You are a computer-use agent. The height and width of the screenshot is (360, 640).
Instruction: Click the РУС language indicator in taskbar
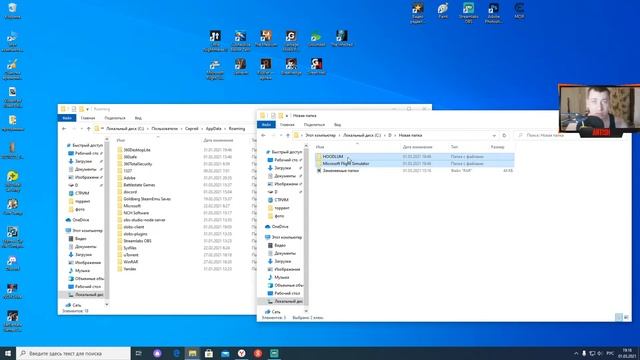(x=610, y=353)
